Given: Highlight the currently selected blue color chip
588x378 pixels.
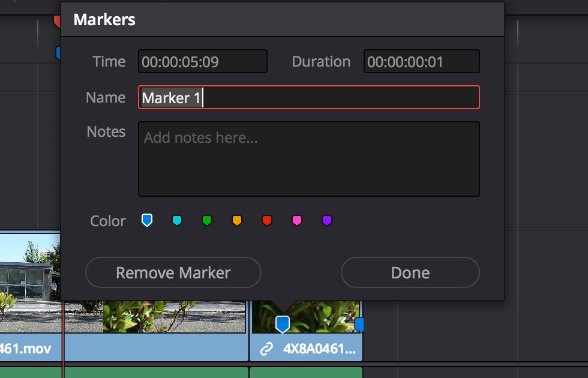Looking at the screenshot, I should click(x=146, y=220).
